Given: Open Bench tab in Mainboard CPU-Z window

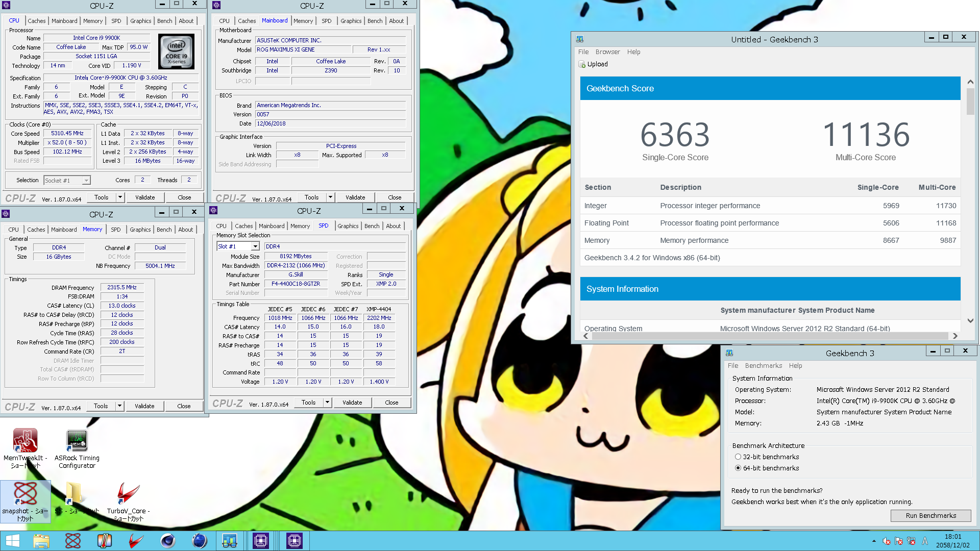Looking at the screenshot, I should (375, 21).
